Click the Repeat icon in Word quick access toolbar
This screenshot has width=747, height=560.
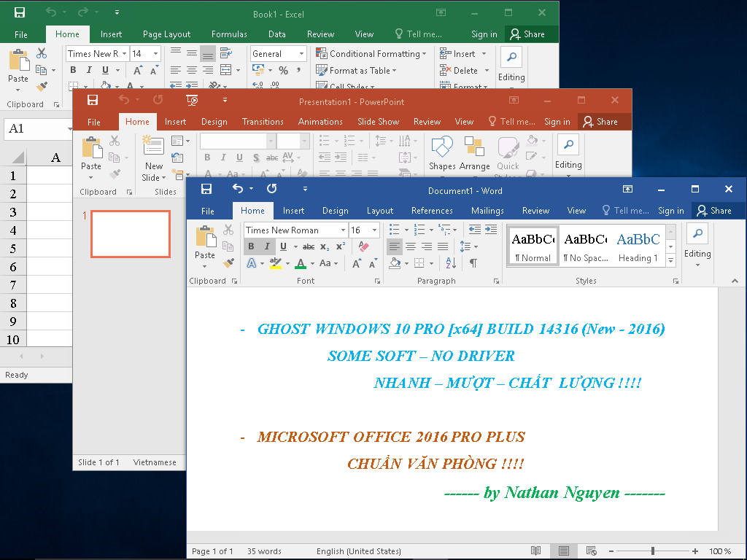pyautogui.click(x=271, y=189)
